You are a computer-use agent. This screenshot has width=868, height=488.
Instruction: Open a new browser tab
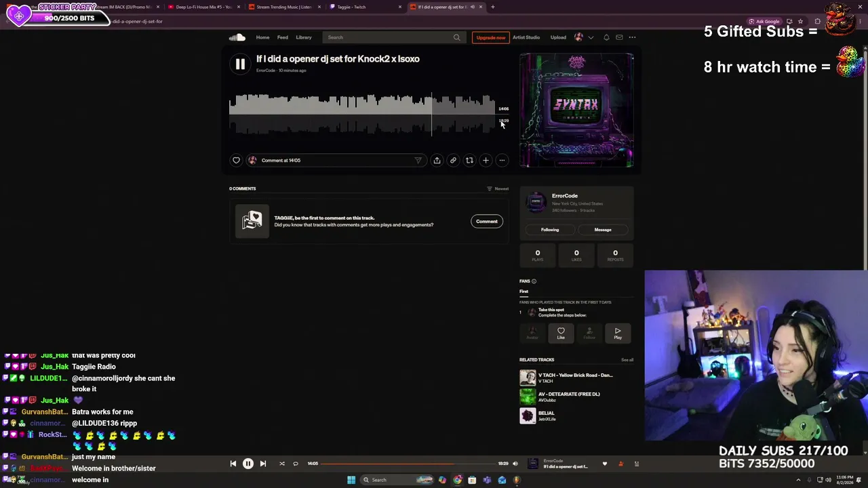492,7
